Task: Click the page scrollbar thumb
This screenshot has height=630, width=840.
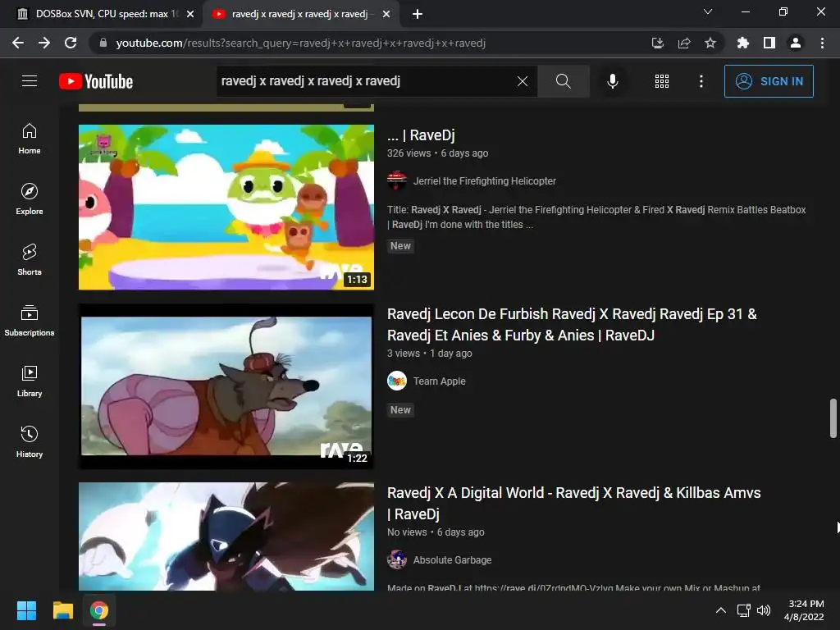Action: tap(833, 418)
